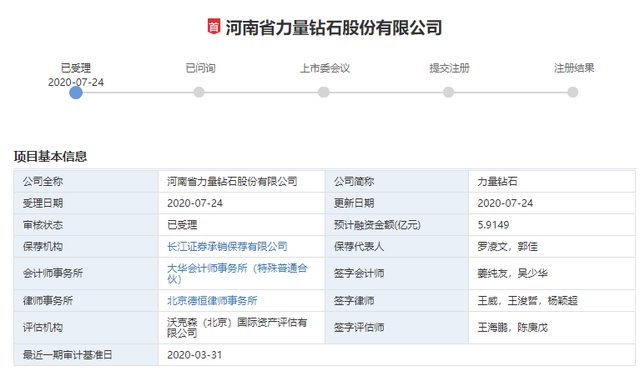The width and height of the screenshot is (640, 371).
Task: Click the 2020-07-24 date under 已受理 step
Action: tap(76, 82)
